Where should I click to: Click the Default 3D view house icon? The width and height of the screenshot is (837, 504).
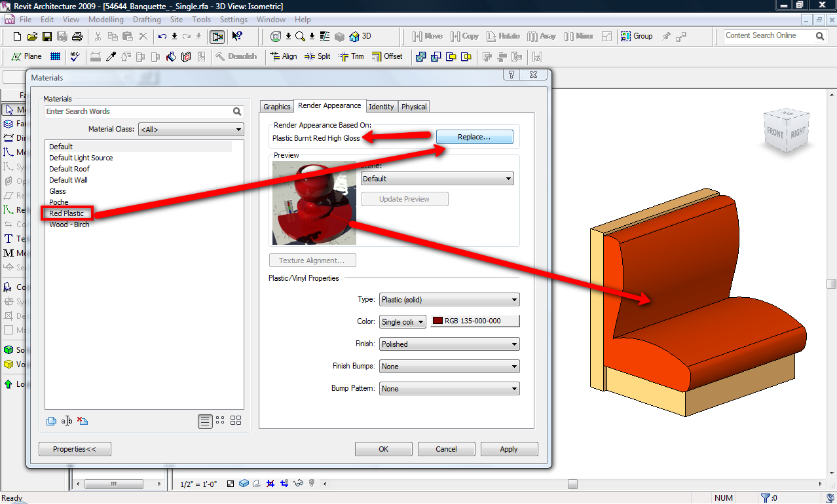[x=354, y=37]
